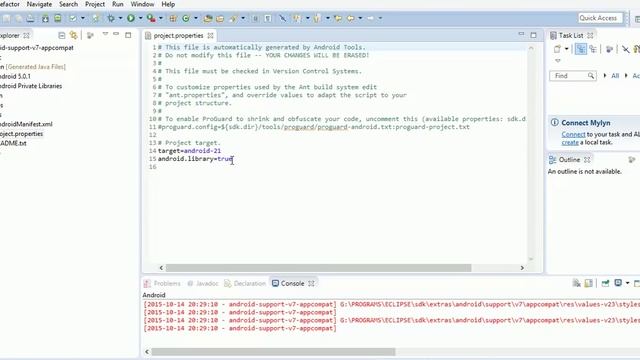The image size is (640, 360).
Task: Open the Help menu
Action: [168, 4]
